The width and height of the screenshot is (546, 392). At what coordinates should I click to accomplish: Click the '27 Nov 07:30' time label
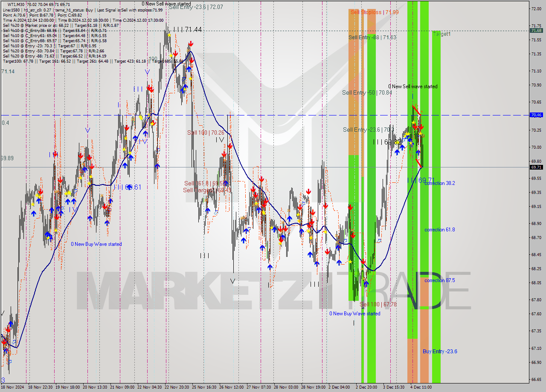[258, 387]
